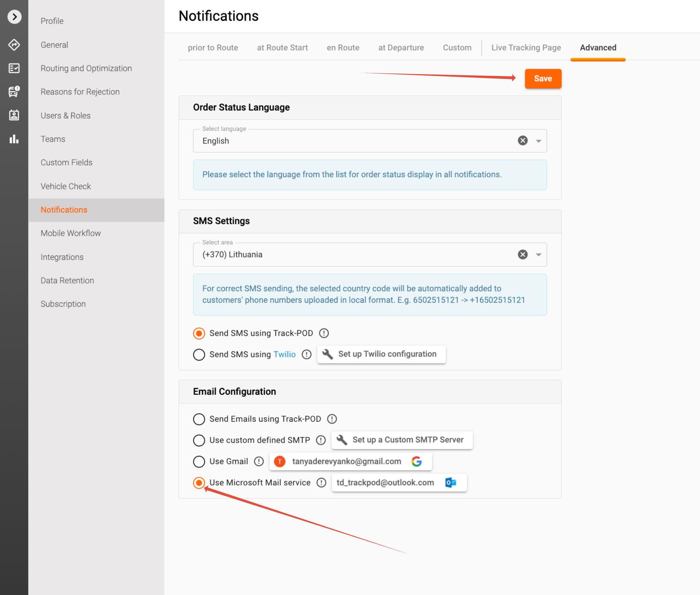This screenshot has height=595, width=700.
Task: Clear the selected English language
Action: click(522, 141)
